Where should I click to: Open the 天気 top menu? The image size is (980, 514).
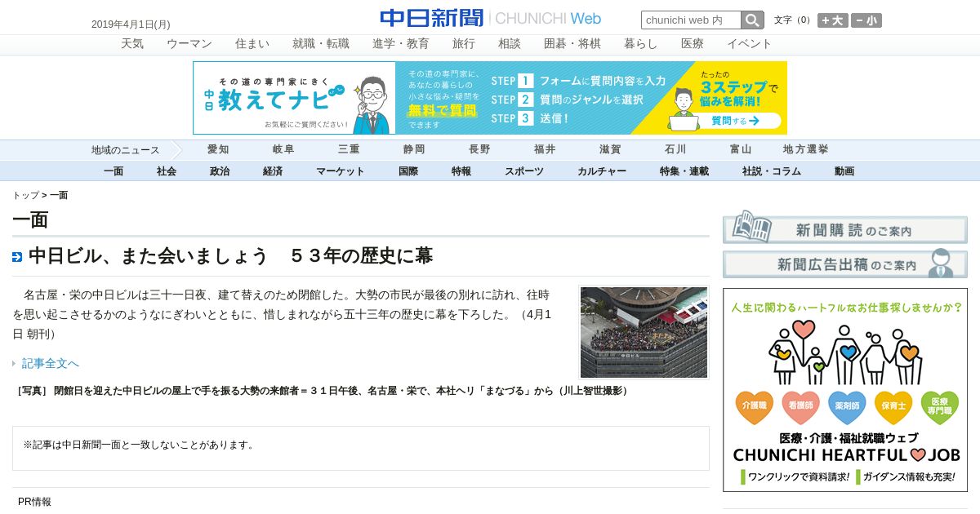coord(132,44)
